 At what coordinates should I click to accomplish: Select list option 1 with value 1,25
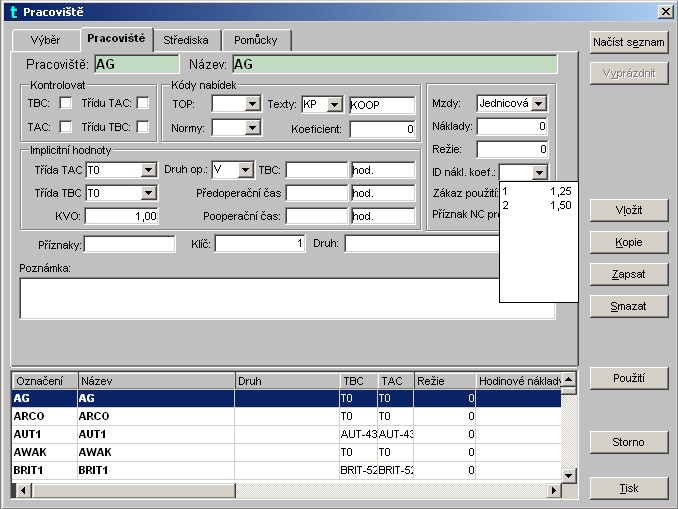538,191
